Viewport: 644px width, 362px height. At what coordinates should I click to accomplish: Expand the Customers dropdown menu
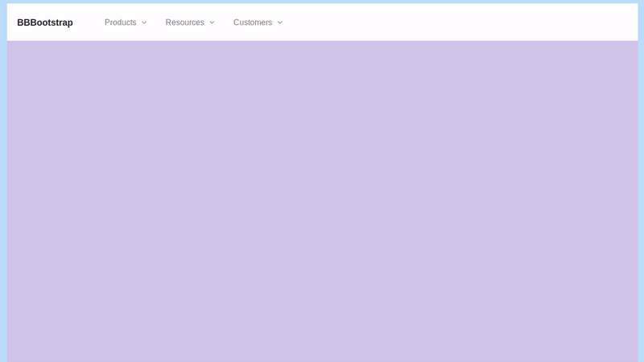[258, 23]
